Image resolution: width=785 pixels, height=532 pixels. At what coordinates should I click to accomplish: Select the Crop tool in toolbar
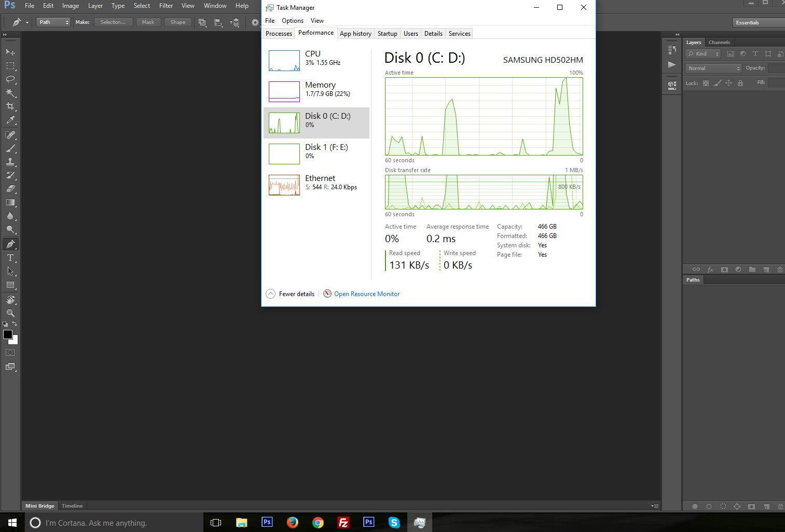[x=10, y=106]
